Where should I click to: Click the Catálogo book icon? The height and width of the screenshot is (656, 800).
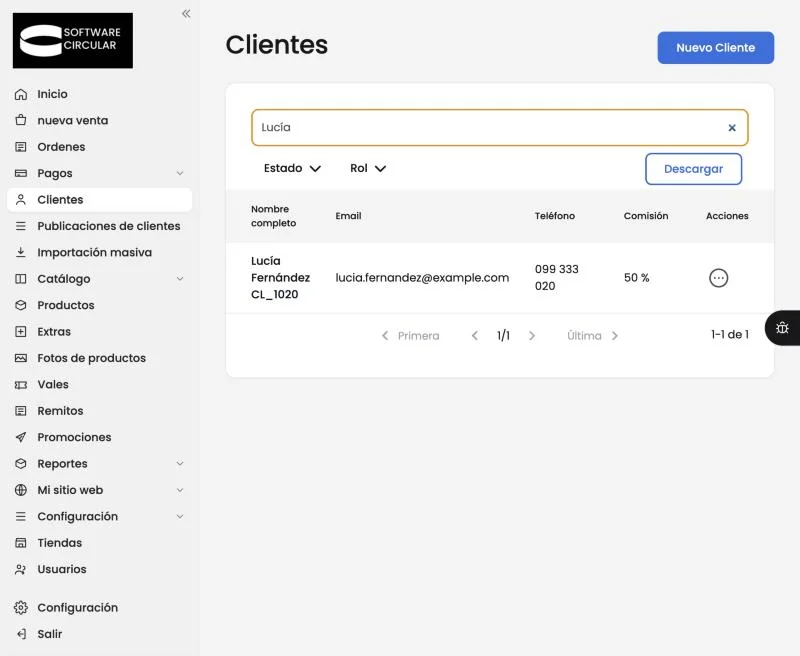21,279
